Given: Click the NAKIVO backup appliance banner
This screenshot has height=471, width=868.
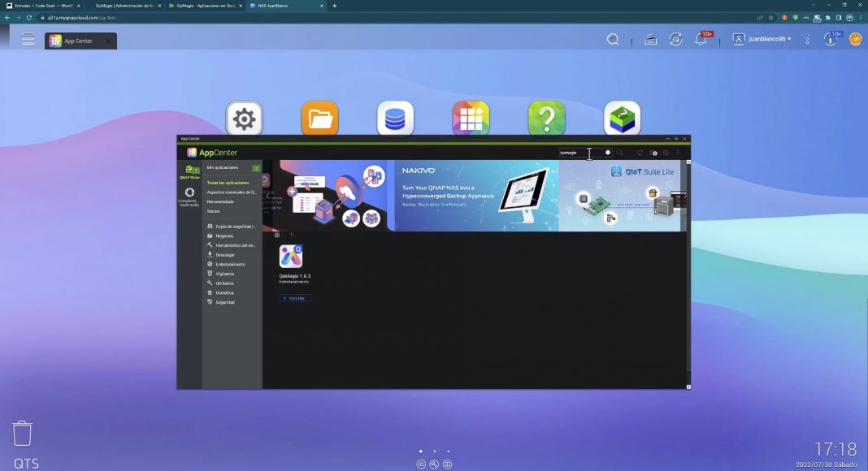Looking at the screenshot, I should click(x=475, y=195).
